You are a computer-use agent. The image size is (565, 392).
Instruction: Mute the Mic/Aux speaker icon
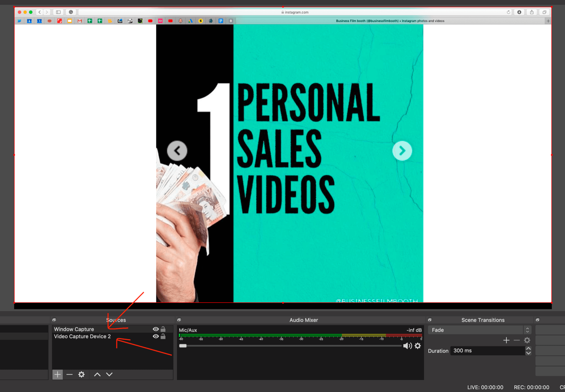(x=408, y=346)
